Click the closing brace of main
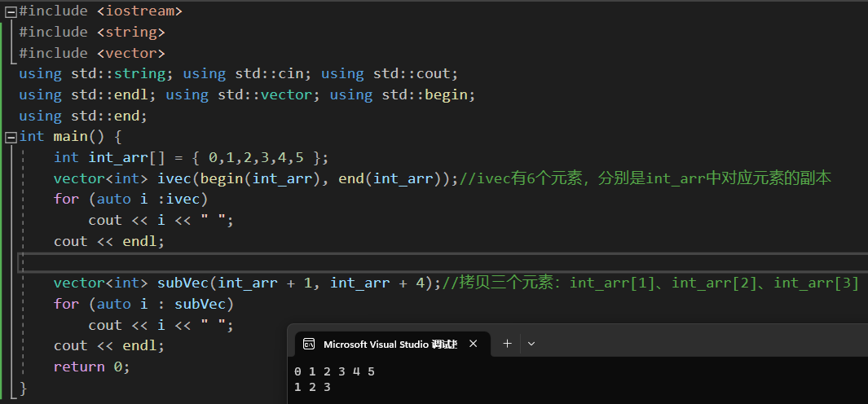Image resolution: width=868 pixels, height=404 pixels. click(23, 388)
